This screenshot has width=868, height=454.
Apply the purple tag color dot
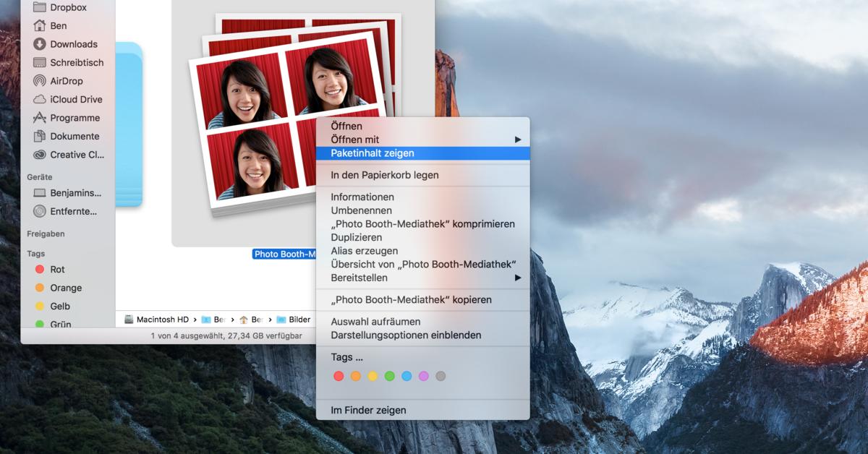[423, 376]
